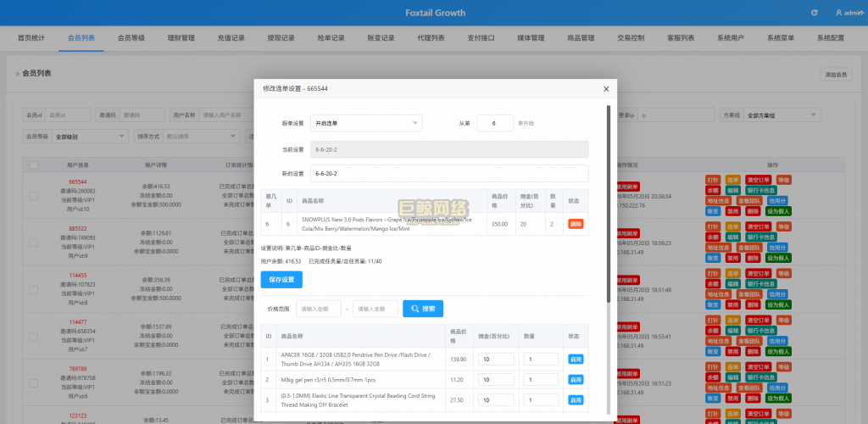Open the 方案组 全部方案组 dropdown
Viewport: 868px width, 424px height.
(782, 115)
